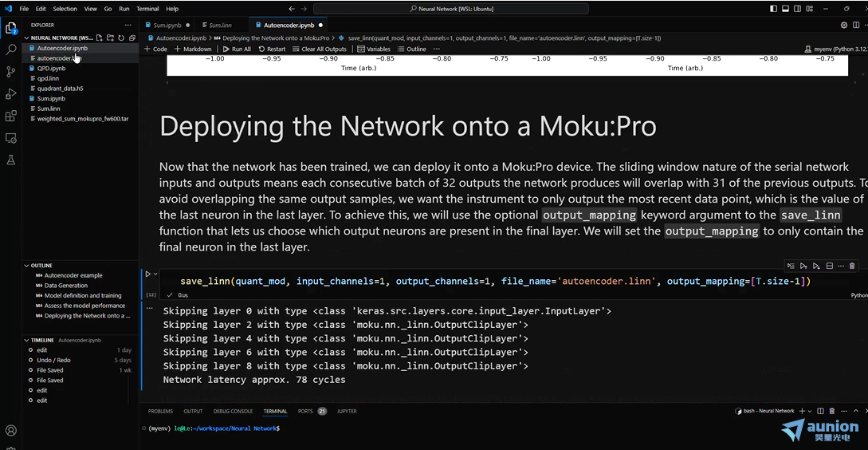868x450 pixels.
Task: Go back with the navigation arrow
Action: 292,9
